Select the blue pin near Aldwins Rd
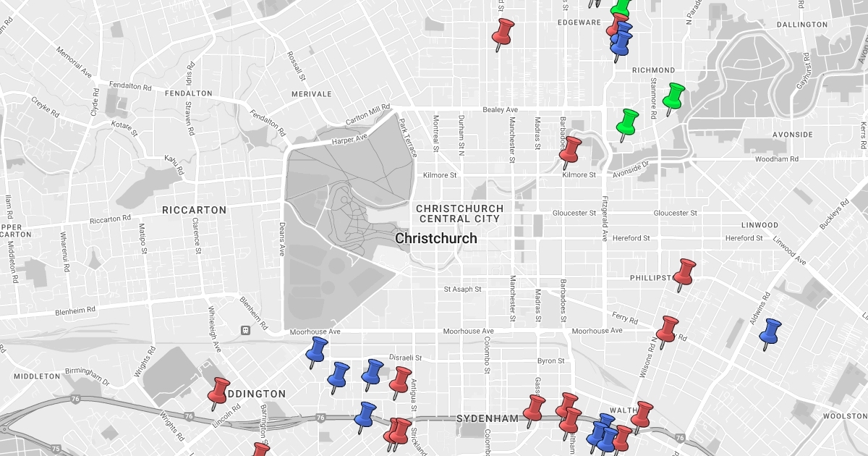The width and height of the screenshot is (868, 456). [770, 332]
